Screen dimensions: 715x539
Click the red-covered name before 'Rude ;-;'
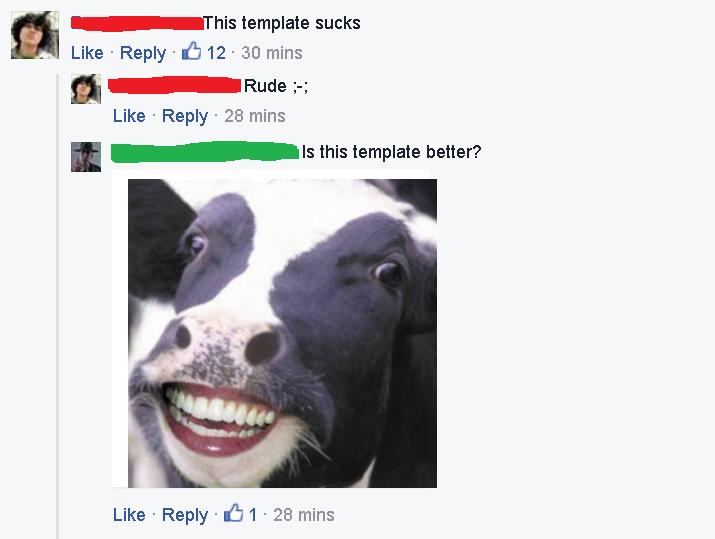click(174, 85)
